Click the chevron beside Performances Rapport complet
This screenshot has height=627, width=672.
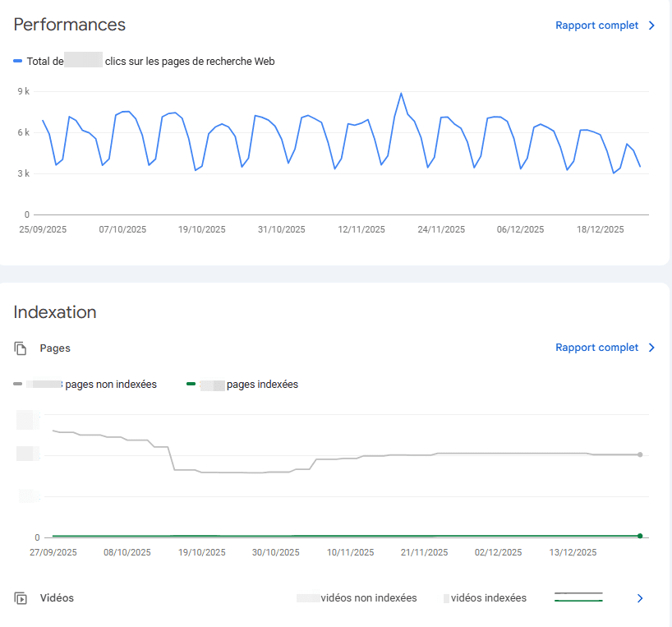[x=651, y=25]
